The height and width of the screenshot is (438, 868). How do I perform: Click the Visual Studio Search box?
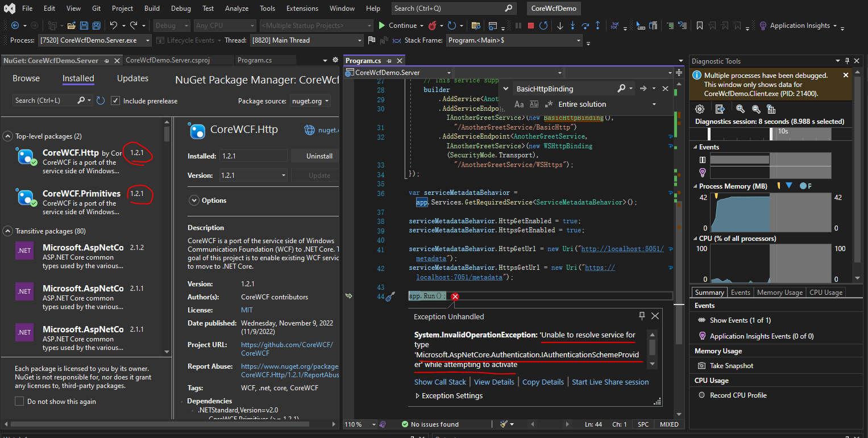coord(454,9)
